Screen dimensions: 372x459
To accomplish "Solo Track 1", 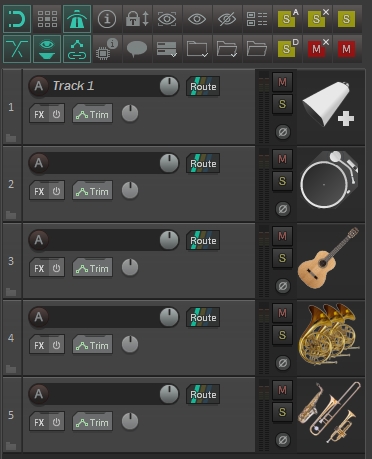I will (282, 104).
